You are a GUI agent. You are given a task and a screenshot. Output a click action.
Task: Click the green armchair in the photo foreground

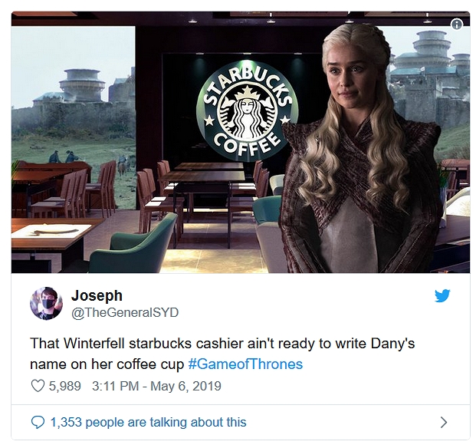pos(133,245)
